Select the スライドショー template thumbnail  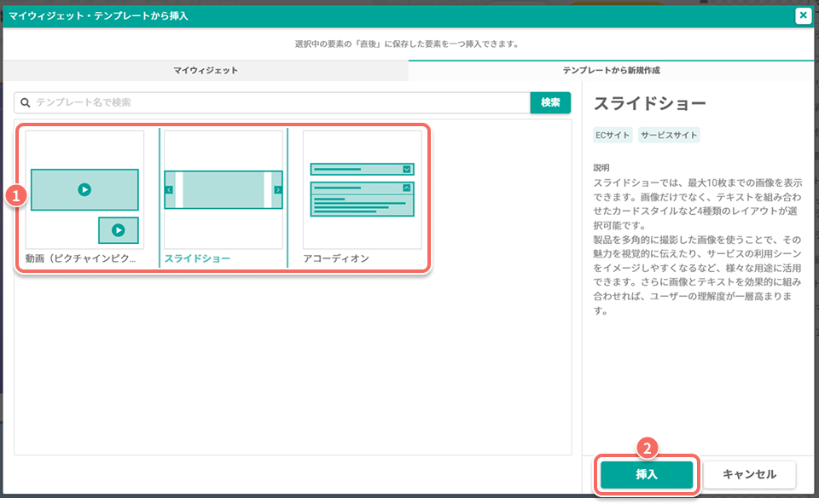point(224,190)
